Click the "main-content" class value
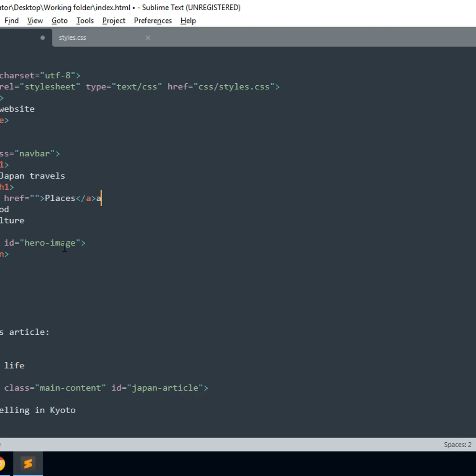The height and width of the screenshot is (476, 476). click(70, 388)
